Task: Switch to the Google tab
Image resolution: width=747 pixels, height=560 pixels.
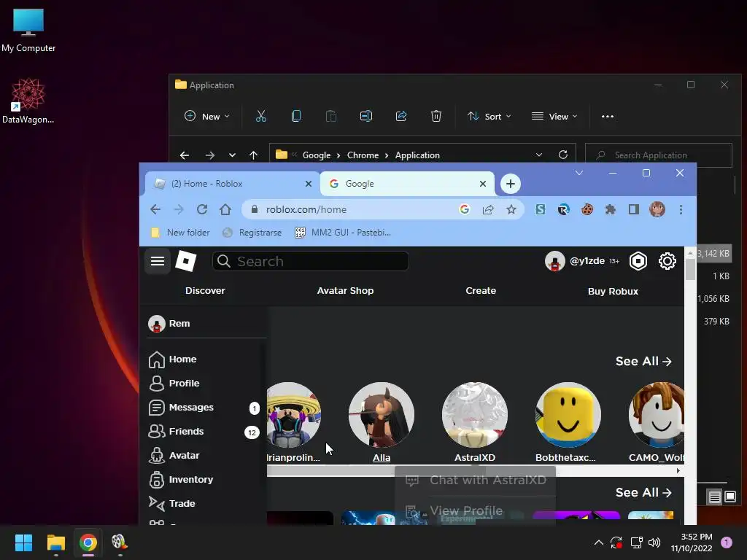Action: [x=407, y=184]
